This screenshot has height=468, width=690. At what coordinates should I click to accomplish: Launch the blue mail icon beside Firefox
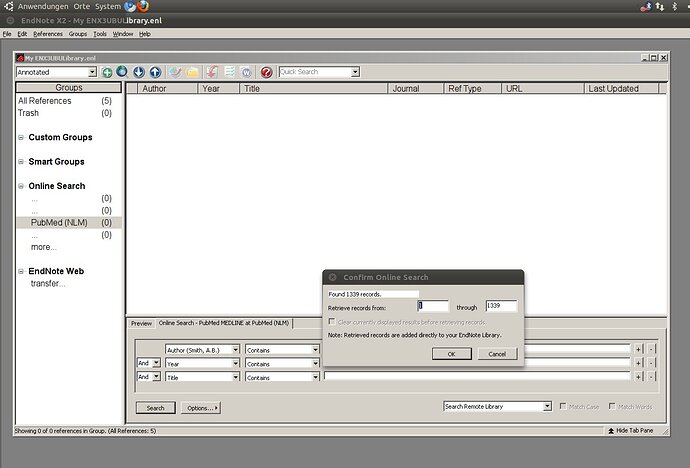pyautogui.click(x=130, y=6)
